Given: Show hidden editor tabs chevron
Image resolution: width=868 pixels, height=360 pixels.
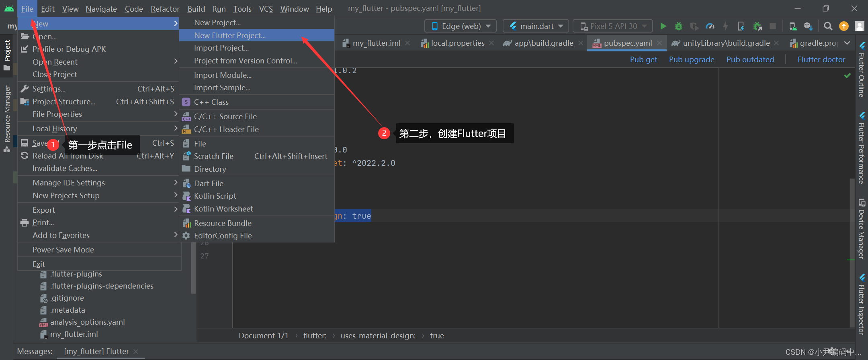Looking at the screenshot, I should coord(847,43).
